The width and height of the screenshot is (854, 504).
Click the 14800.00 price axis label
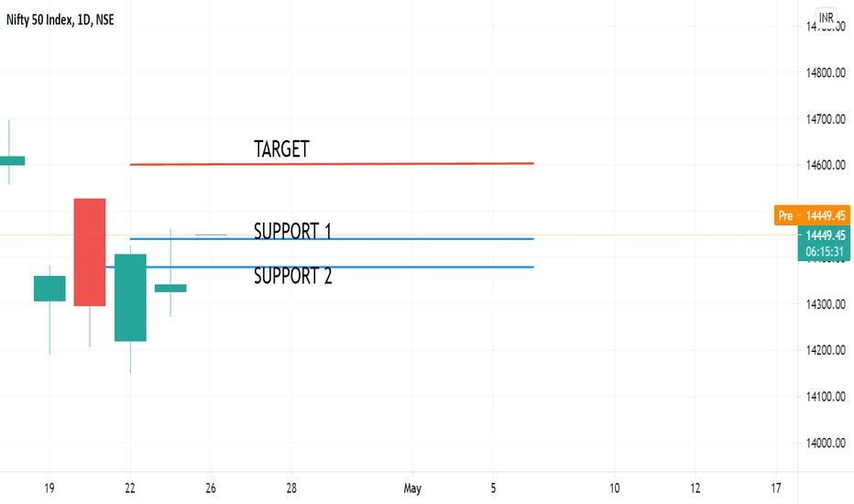coord(826,72)
